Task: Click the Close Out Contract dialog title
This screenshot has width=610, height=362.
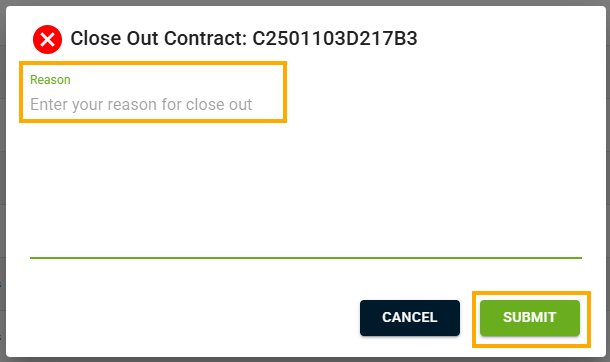Action: coord(244,38)
